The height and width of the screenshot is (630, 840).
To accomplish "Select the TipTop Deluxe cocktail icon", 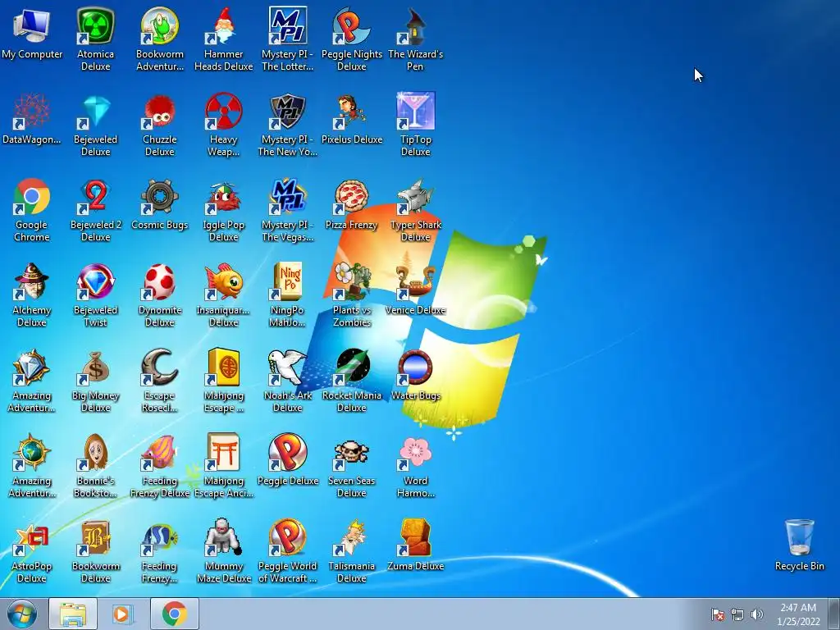I will pyautogui.click(x=415, y=111).
